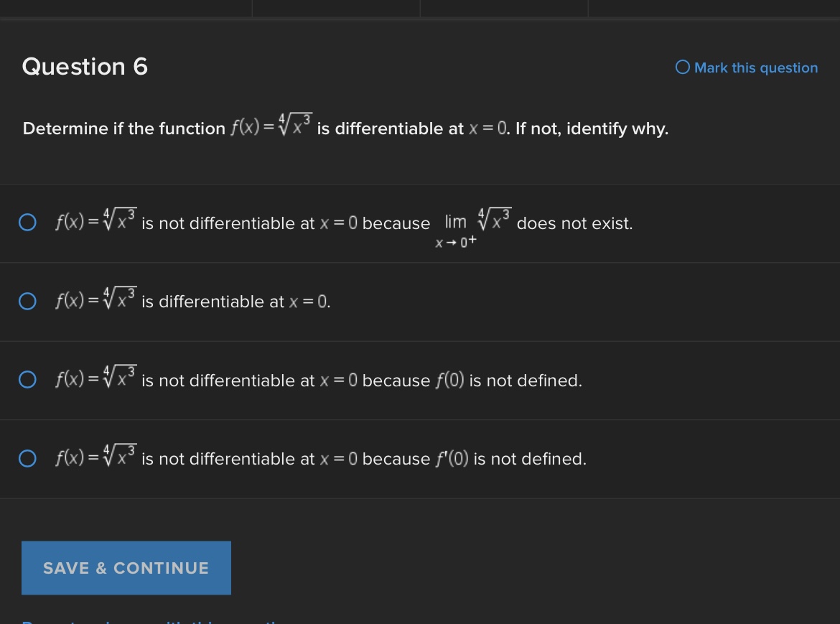This screenshot has width=840, height=624.
Task: Click the radio circle on the second answer row
Action: 27,302
